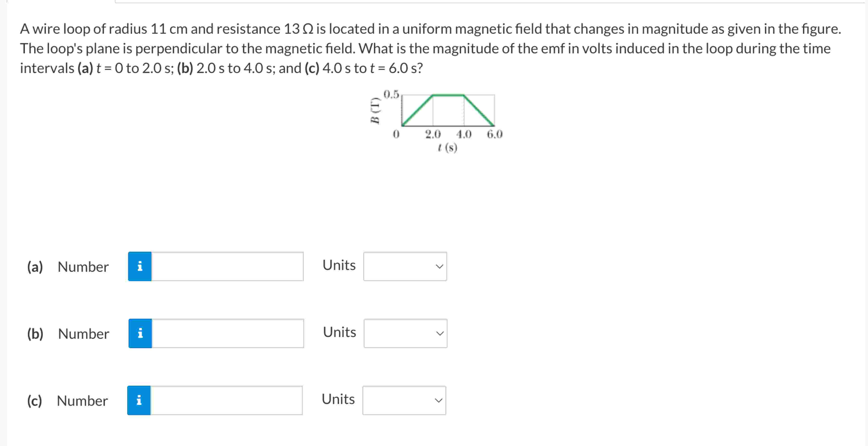Select the blue tooltip icon for part (b) Number
Image resolution: width=868 pixels, height=446 pixels.
click(x=140, y=333)
